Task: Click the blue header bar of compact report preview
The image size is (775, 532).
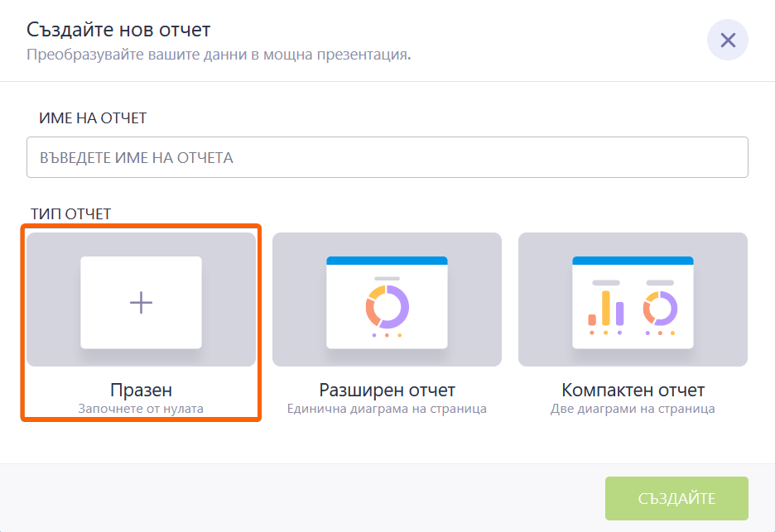Action: click(633, 261)
